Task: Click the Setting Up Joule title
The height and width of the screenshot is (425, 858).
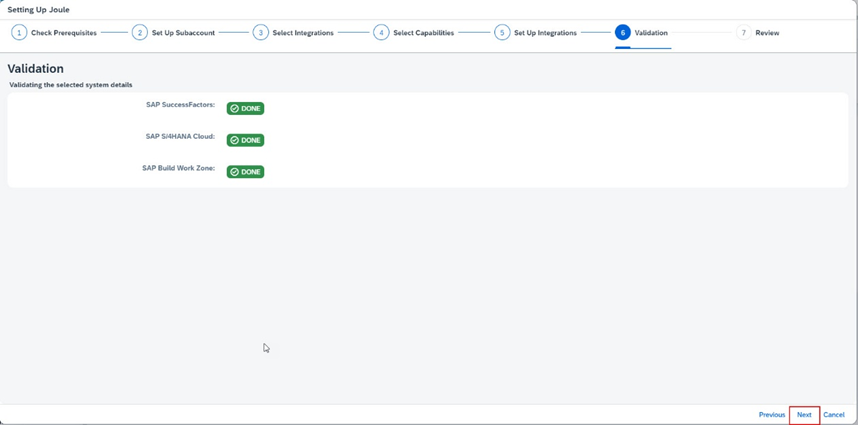Action: [39, 10]
